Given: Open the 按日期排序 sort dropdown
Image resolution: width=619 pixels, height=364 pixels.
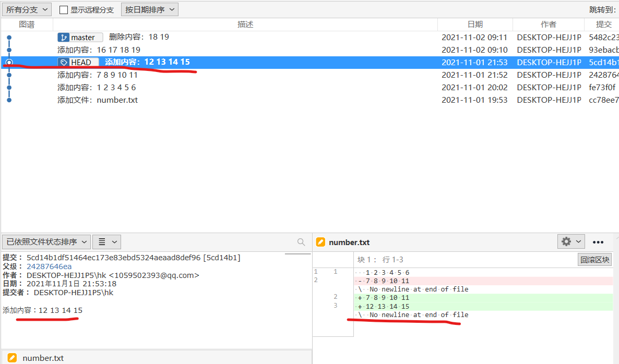Looking at the screenshot, I should pos(150,9).
